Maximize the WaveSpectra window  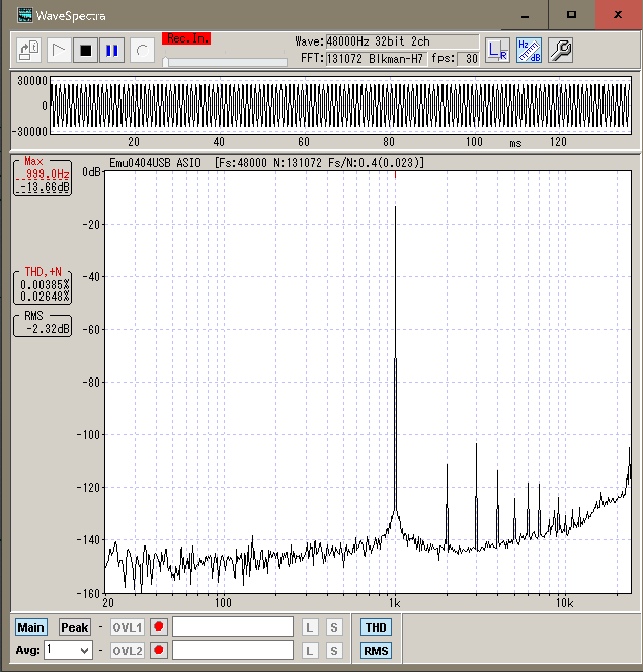click(x=572, y=15)
